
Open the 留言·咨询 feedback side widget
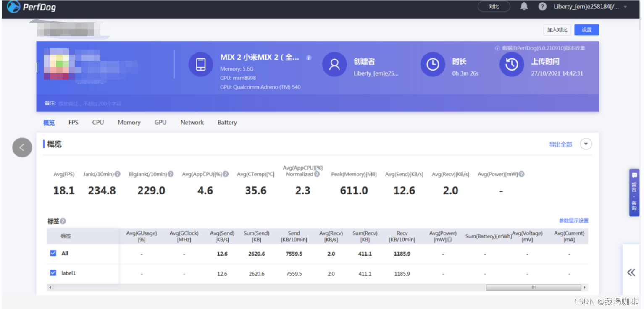[634, 193]
